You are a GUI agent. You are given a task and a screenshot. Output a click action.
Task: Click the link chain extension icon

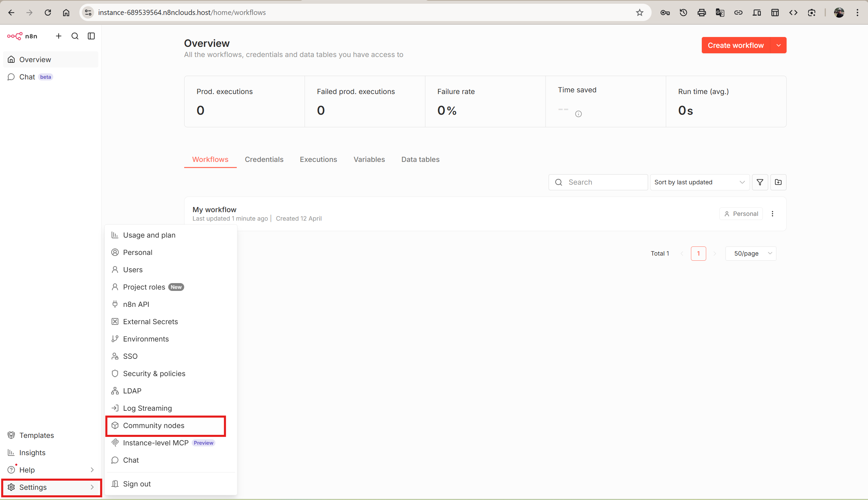tap(738, 13)
